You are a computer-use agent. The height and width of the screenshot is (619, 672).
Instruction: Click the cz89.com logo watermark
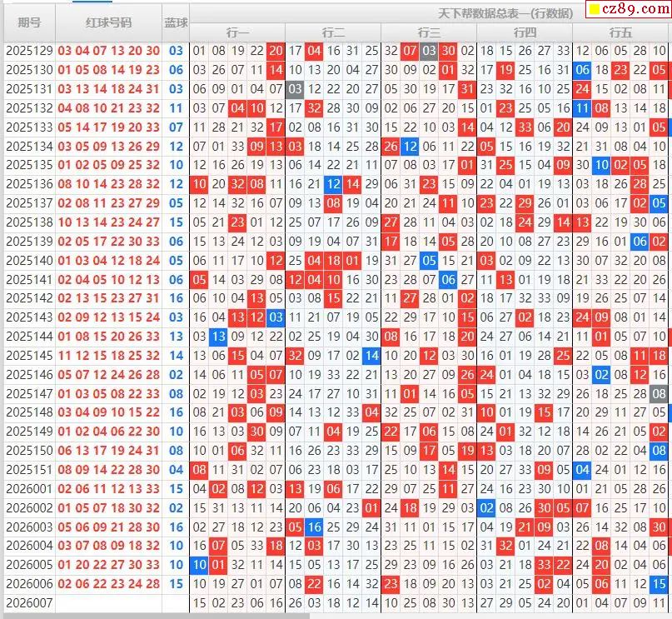626,10
